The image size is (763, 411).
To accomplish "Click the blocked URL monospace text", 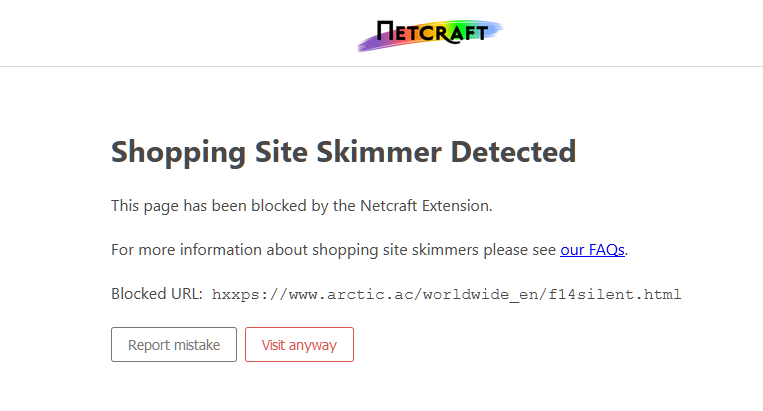I will pyautogui.click(x=446, y=295).
